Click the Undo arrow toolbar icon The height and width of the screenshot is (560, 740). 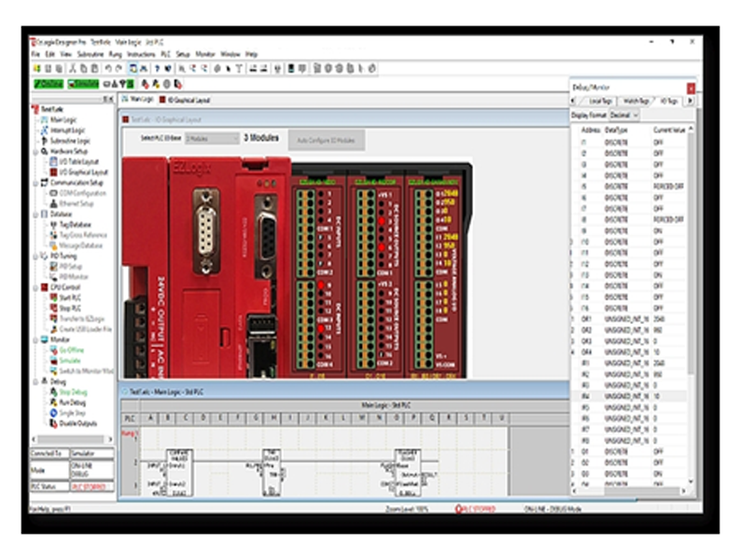[x=108, y=69]
